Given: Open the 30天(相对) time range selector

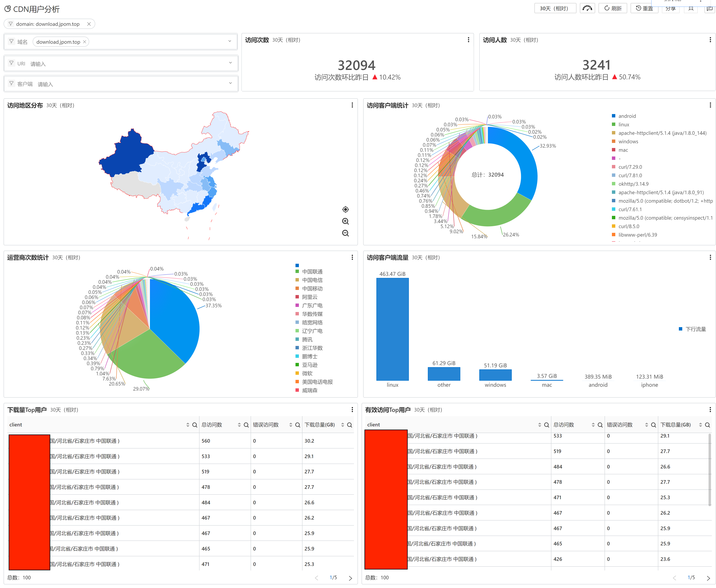Looking at the screenshot, I should pyautogui.click(x=555, y=8).
